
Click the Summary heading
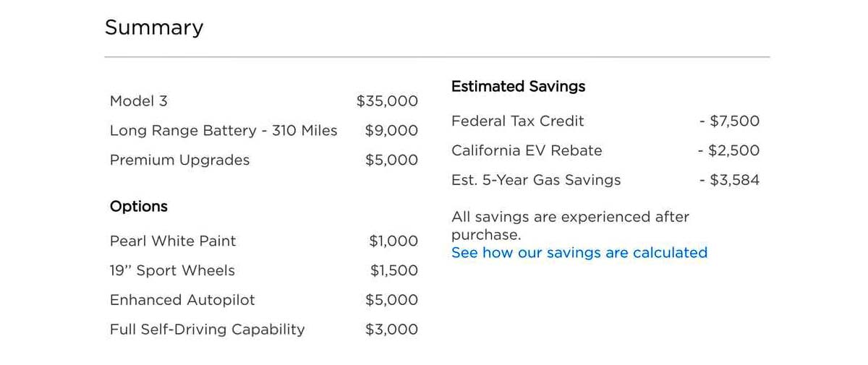(154, 27)
